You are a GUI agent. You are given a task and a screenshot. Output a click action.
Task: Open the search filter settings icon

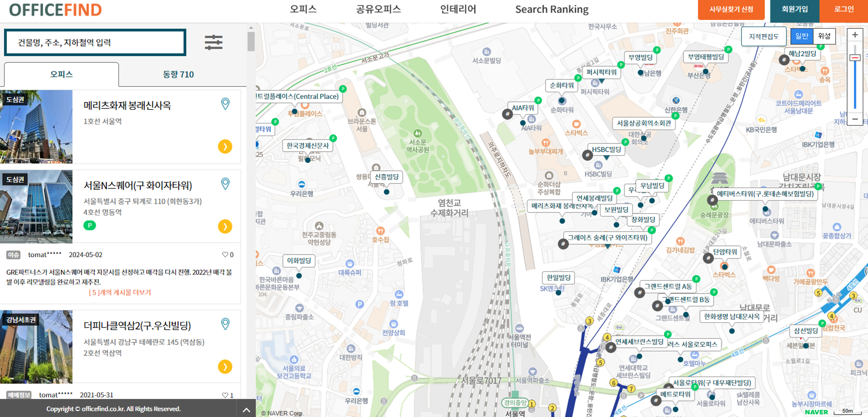click(214, 43)
